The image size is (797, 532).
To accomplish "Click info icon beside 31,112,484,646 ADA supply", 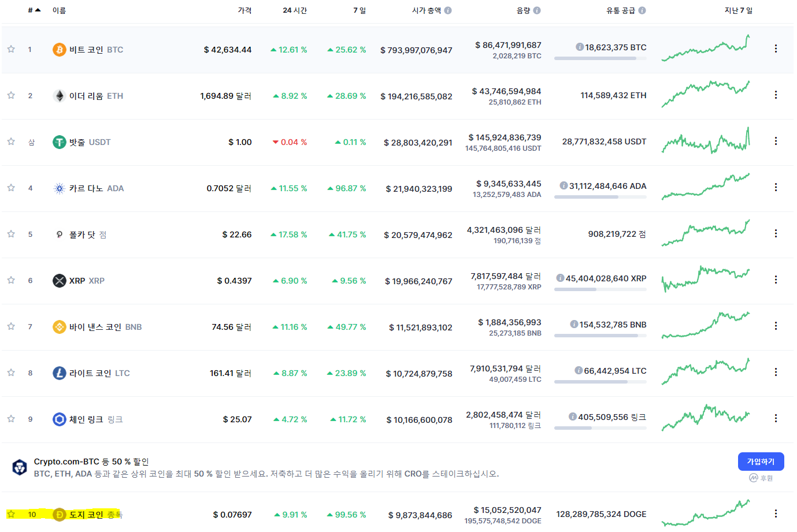I will 564,185.
